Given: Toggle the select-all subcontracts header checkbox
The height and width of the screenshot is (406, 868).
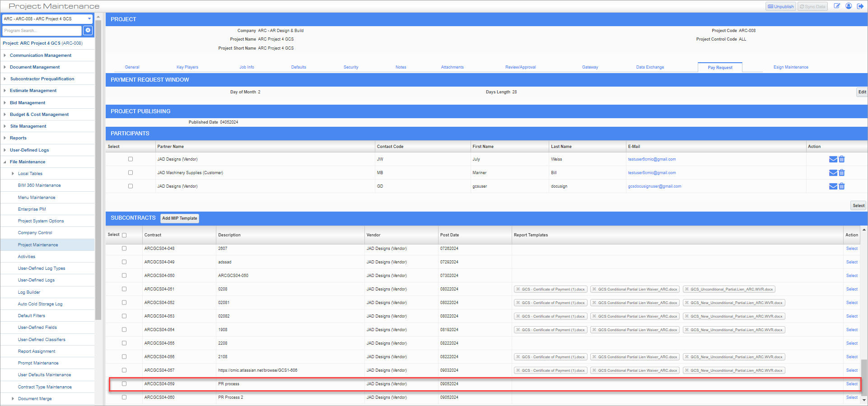Looking at the screenshot, I should (124, 235).
